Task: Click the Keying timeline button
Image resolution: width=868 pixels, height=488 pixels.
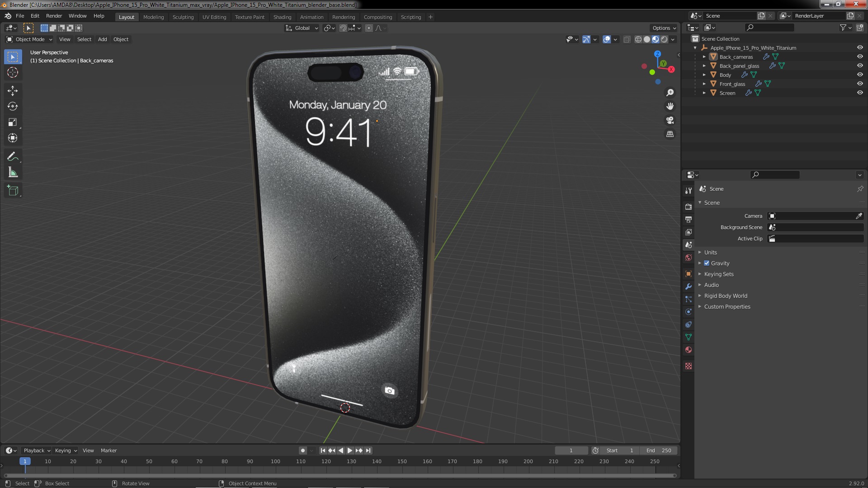Action: tap(66, 450)
